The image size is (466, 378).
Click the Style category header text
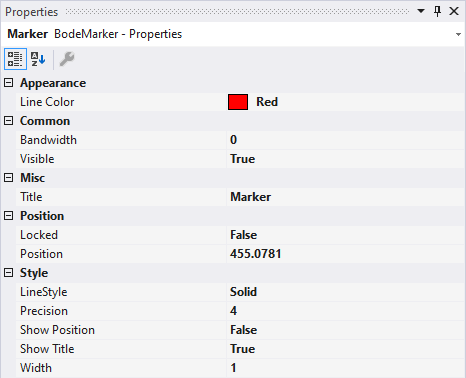[34, 273]
